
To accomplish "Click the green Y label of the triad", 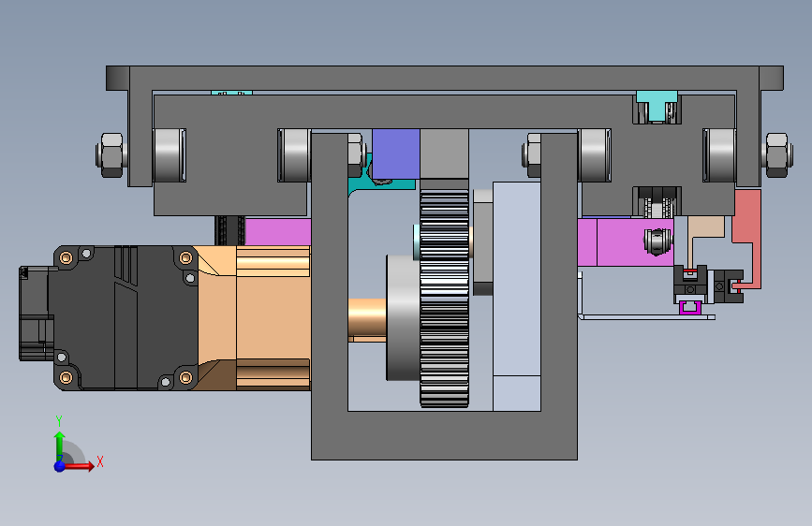I will tap(59, 421).
